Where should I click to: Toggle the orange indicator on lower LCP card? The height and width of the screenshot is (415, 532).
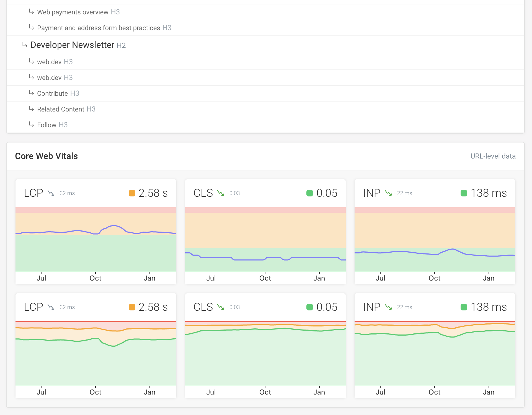tap(132, 307)
